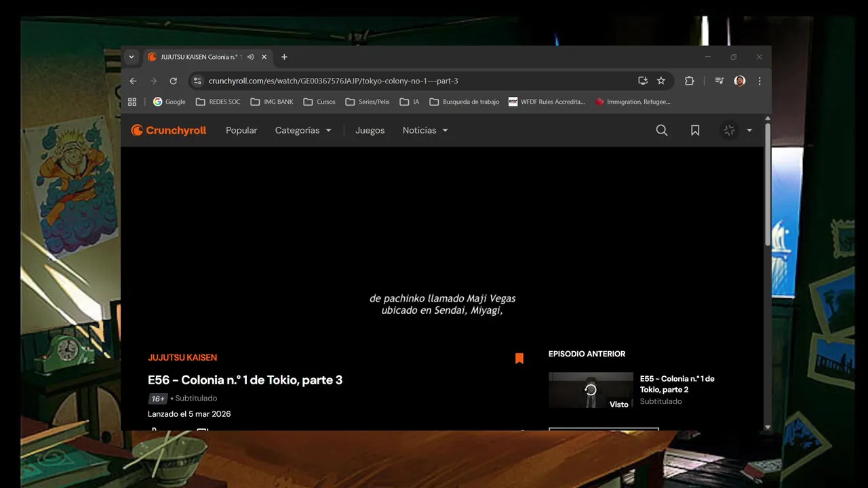Open E55 - Colonia n.° 1 de Tokio, parte 2
Viewport: 868px width, 488px height.
(x=677, y=384)
